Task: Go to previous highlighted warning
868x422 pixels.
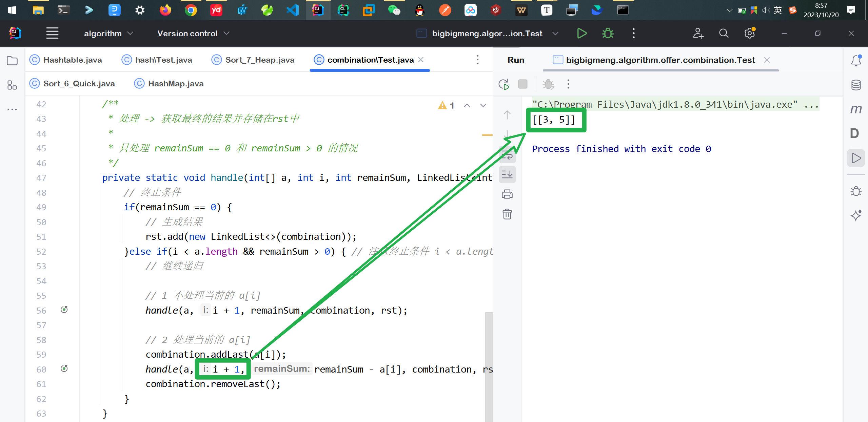Action: pos(467,105)
